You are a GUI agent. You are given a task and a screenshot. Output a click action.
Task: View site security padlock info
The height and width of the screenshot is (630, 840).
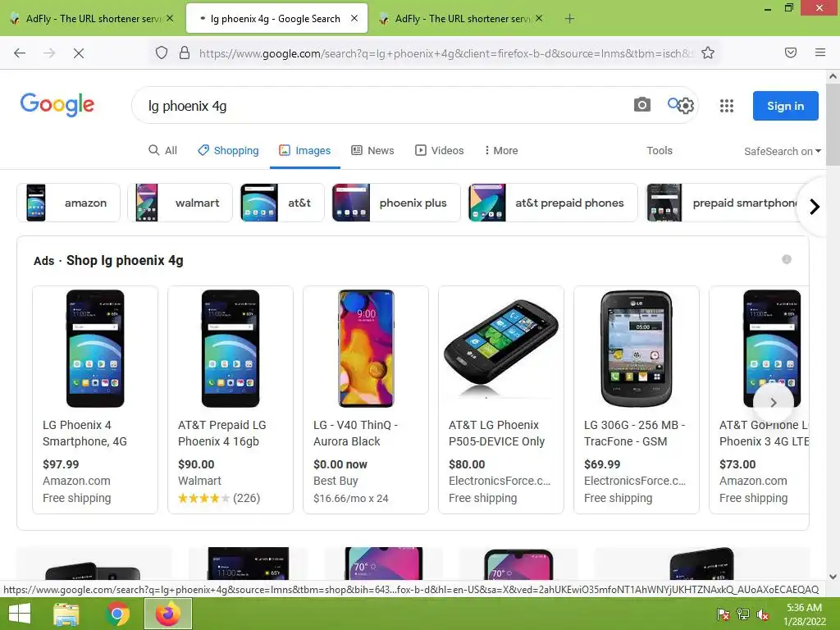pyautogui.click(x=185, y=53)
